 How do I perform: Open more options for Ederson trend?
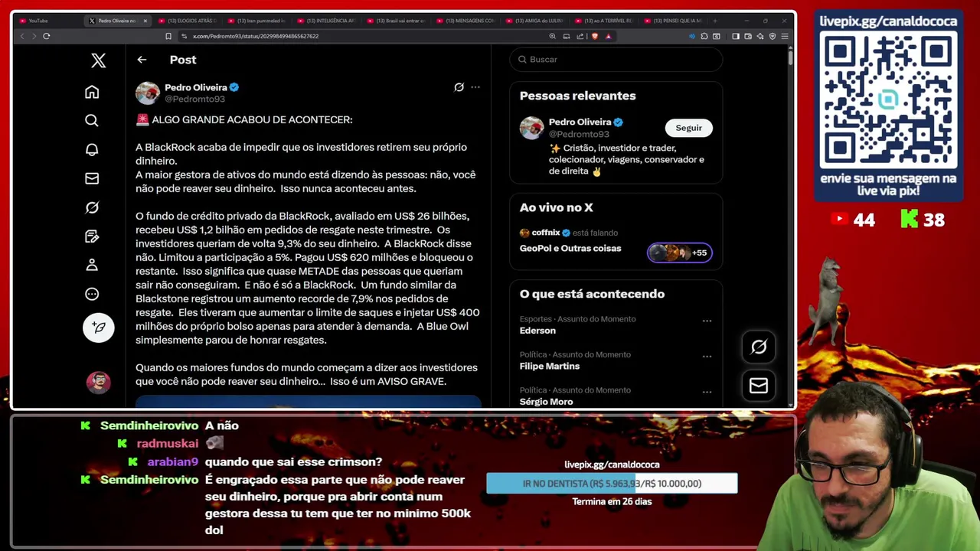pos(707,321)
